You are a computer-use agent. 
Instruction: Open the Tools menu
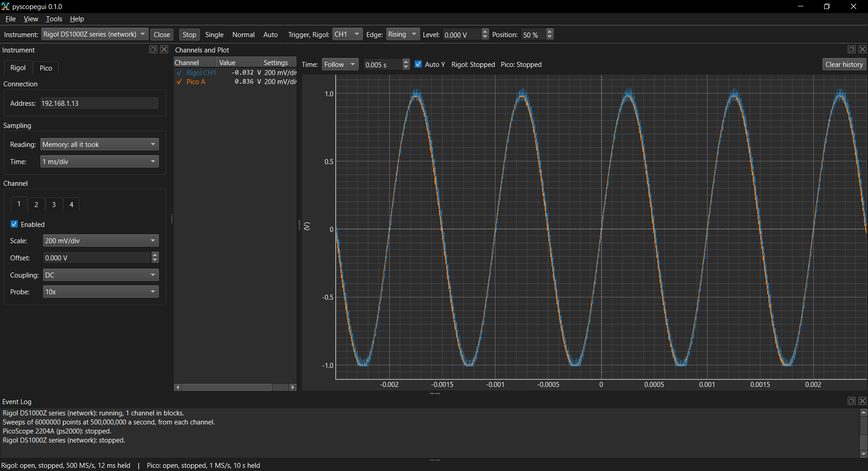[x=54, y=19]
